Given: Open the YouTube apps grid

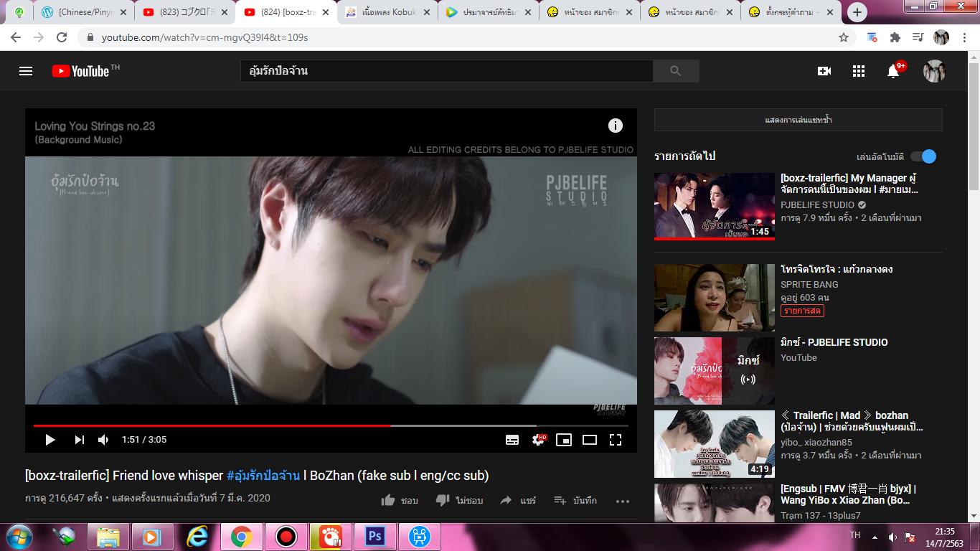Looking at the screenshot, I should 859,71.
